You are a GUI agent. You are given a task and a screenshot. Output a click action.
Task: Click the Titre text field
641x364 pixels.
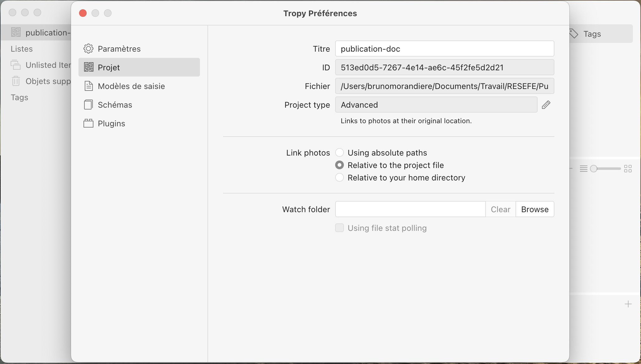pyautogui.click(x=444, y=49)
